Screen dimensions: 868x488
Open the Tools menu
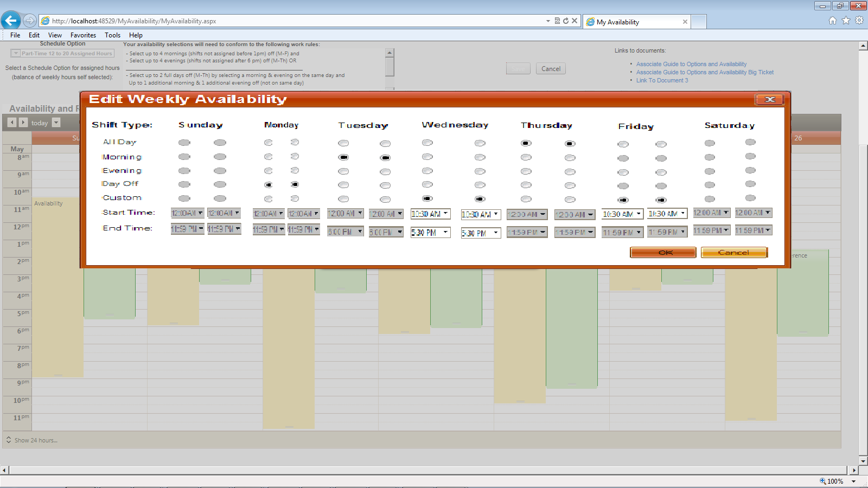(112, 35)
